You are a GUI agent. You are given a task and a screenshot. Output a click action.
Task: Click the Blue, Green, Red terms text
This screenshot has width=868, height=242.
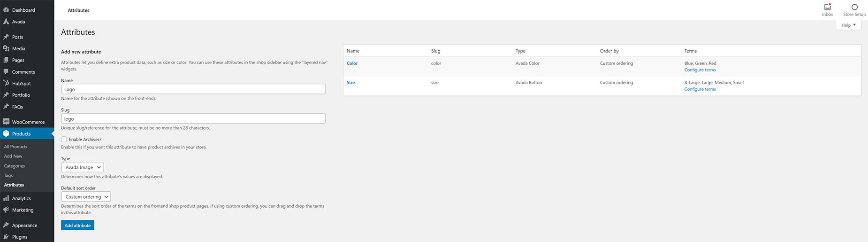[x=700, y=63]
